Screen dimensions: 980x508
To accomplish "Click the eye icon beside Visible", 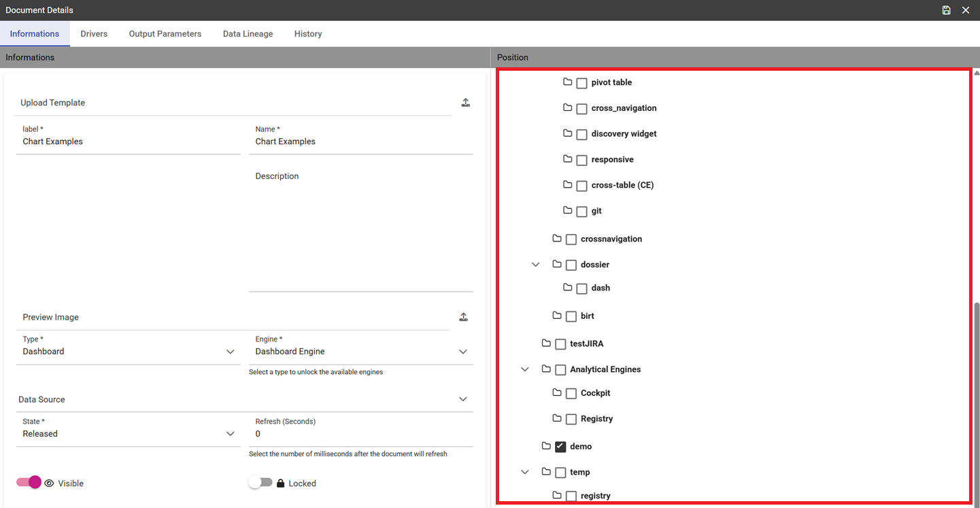I will pyautogui.click(x=49, y=484).
